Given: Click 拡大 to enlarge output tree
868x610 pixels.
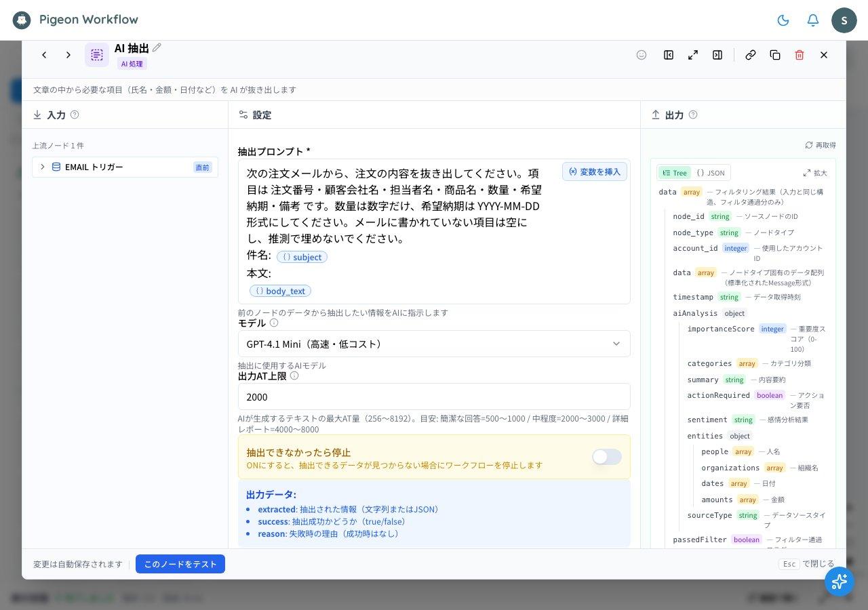Looking at the screenshot, I should pos(815,173).
